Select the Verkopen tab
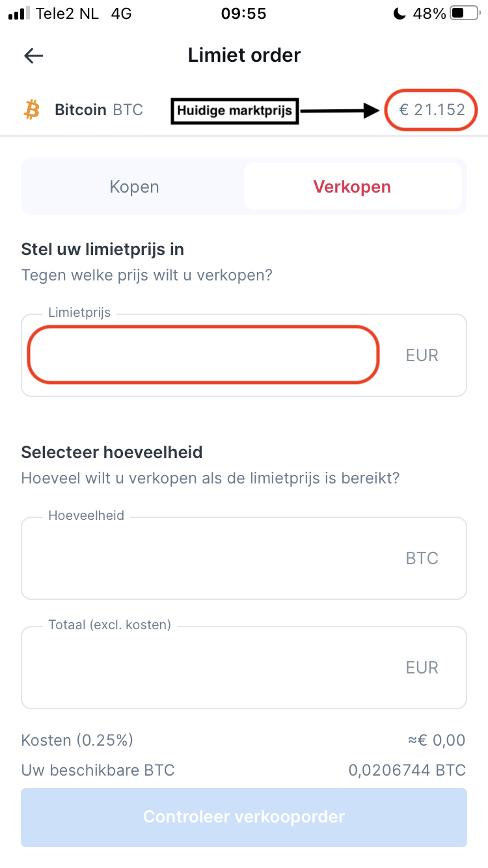 click(352, 187)
